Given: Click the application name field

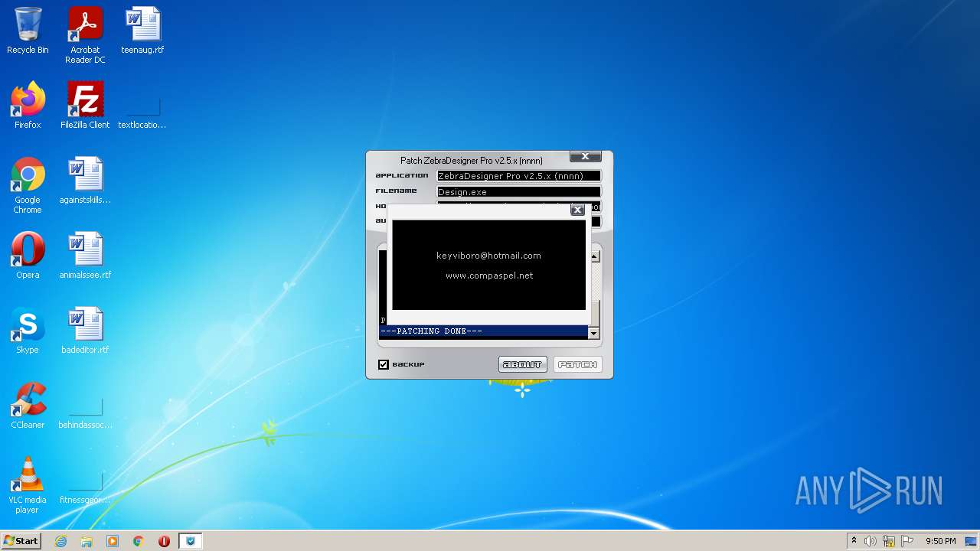Looking at the screenshot, I should pyautogui.click(x=519, y=176).
